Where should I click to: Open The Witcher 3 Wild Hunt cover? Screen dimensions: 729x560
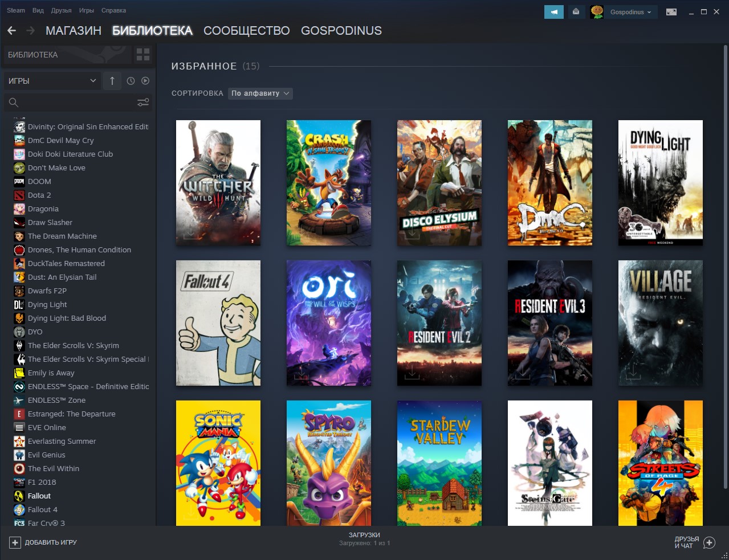(218, 183)
